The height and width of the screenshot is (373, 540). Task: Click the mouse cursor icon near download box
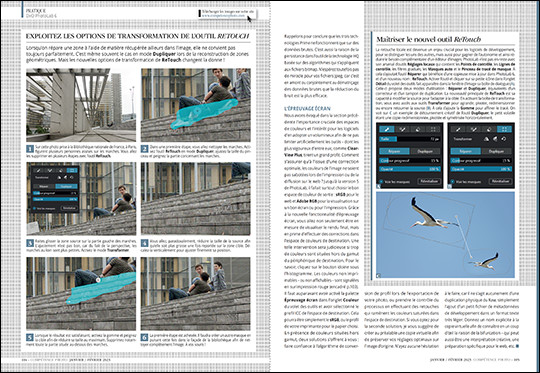(249, 19)
